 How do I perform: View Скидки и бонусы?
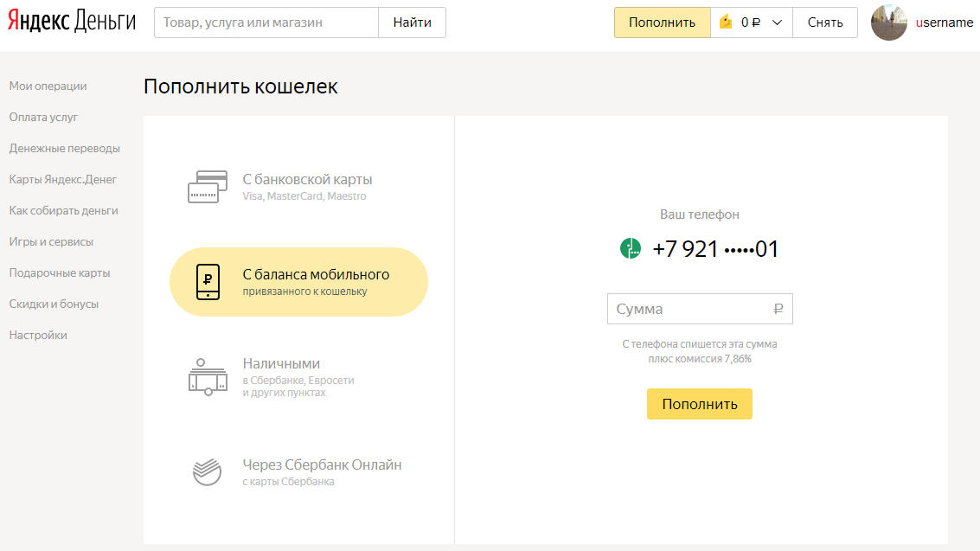pos(54,304)
